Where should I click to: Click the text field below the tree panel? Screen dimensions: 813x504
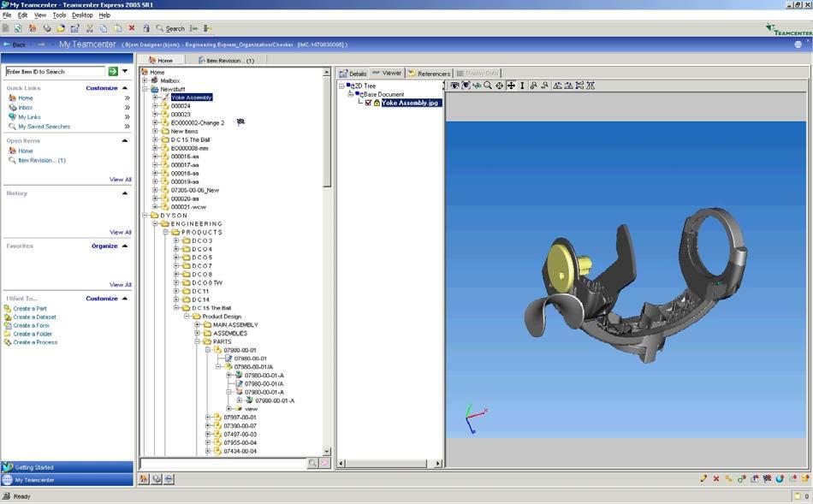point(223,463)
